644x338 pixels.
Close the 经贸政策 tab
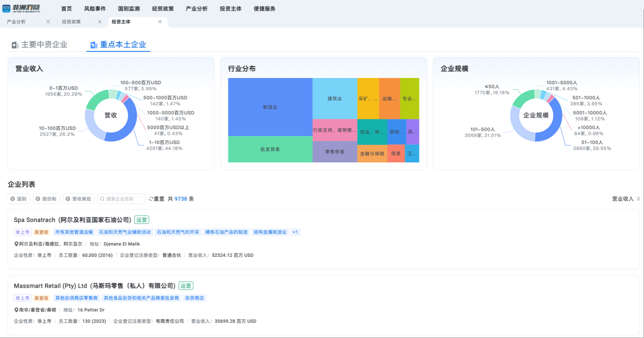click(100, 22)
